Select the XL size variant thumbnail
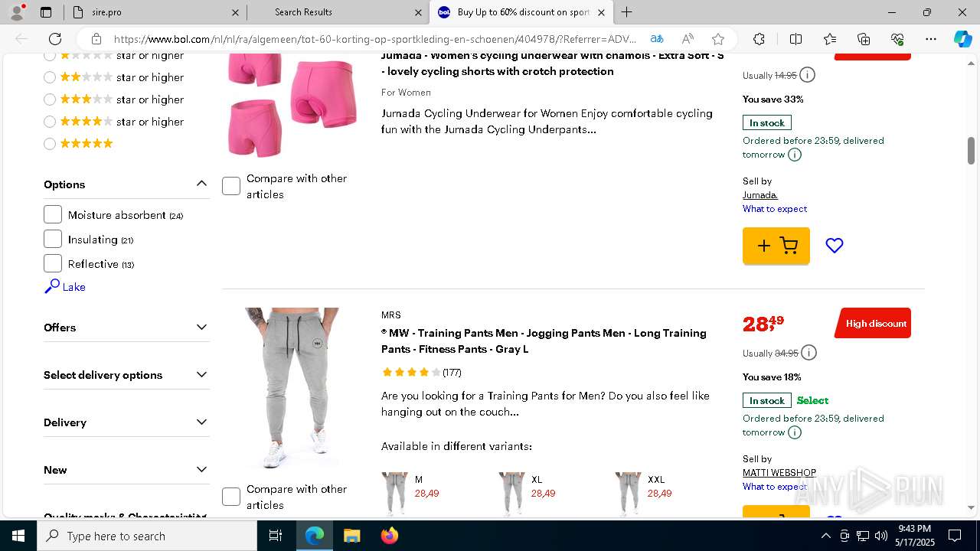 click(x=511, y=494)
